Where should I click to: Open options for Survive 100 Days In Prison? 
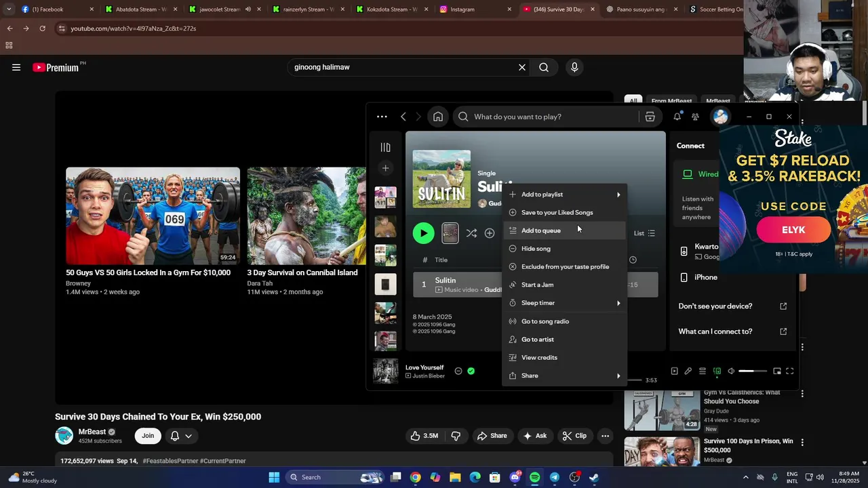tap(802, 443)
